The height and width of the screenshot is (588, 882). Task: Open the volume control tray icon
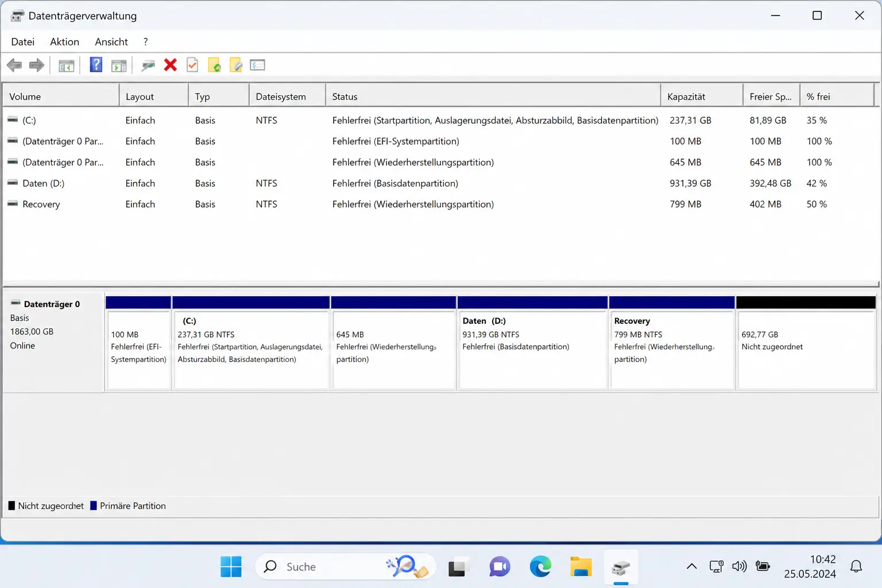click(740, 567)
